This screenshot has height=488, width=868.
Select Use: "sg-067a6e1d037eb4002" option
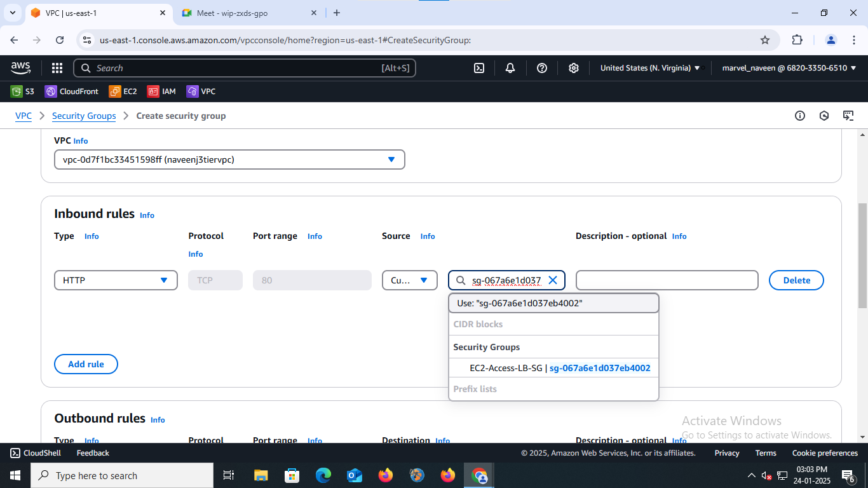553,303
